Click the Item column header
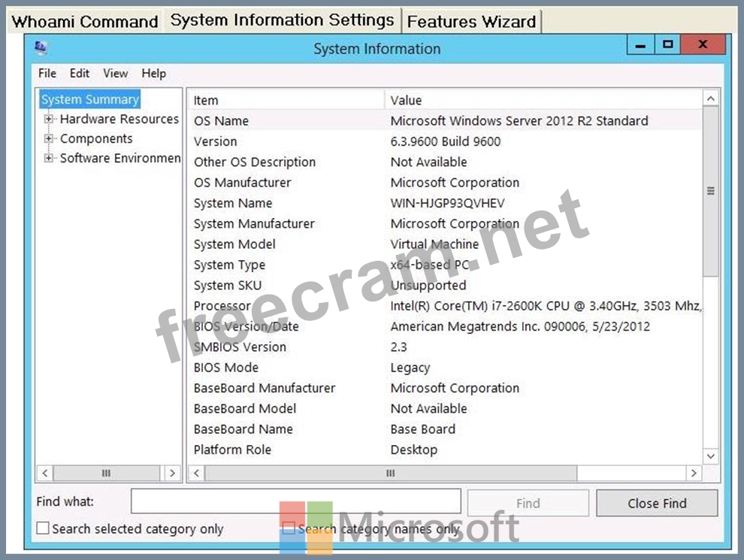The image size is (744, 560). (x=286, y=100)
